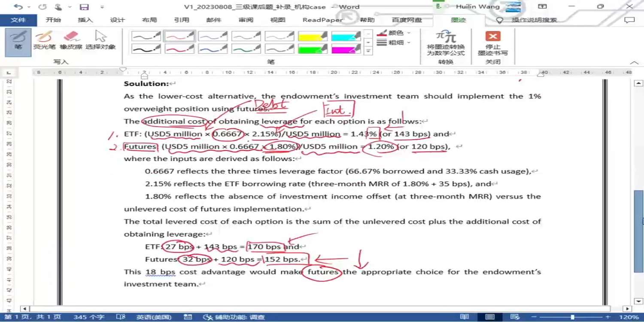The width and height of the screenshot is (644, 322).
Task: Open Ribbon Display Options in title bar
Action: (x=543, y=6)
